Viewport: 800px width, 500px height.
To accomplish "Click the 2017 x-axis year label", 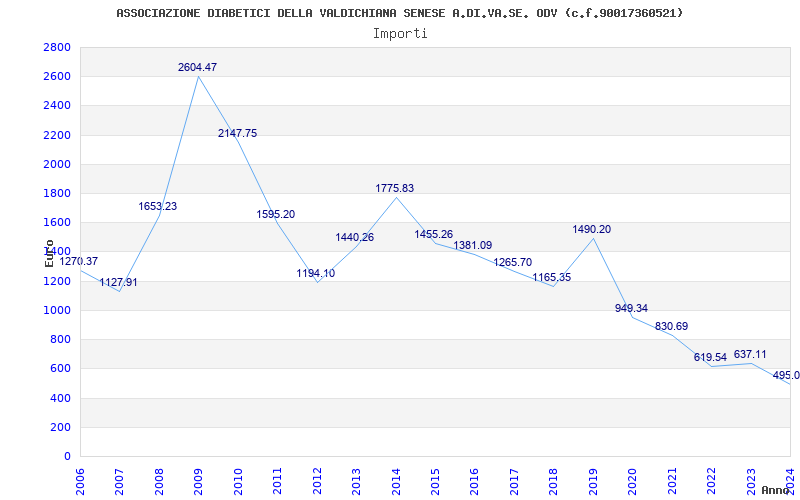I will point(514,481).
